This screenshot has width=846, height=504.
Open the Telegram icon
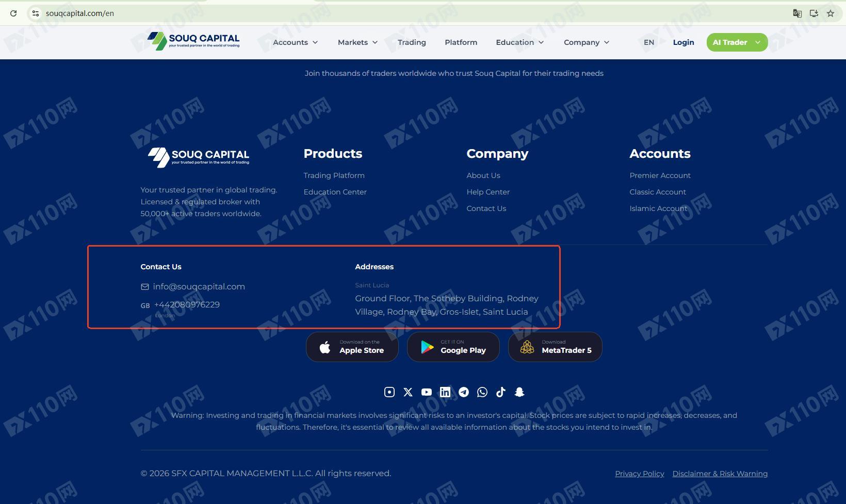464,392
